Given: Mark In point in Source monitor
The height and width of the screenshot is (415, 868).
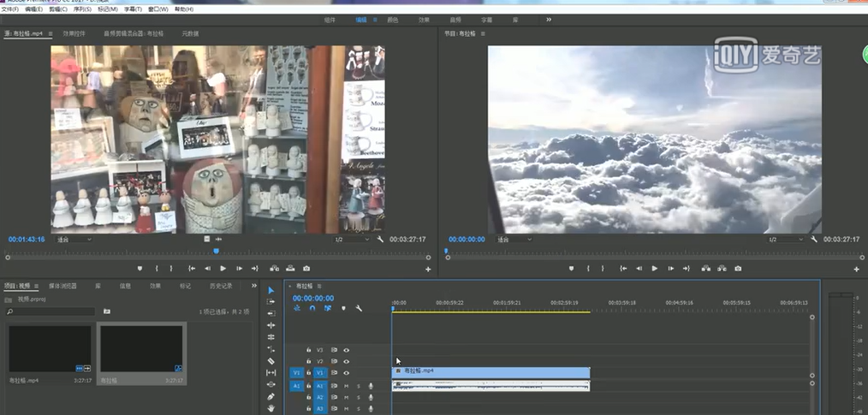Looking at the screenshot, I should tap(157, 269).
